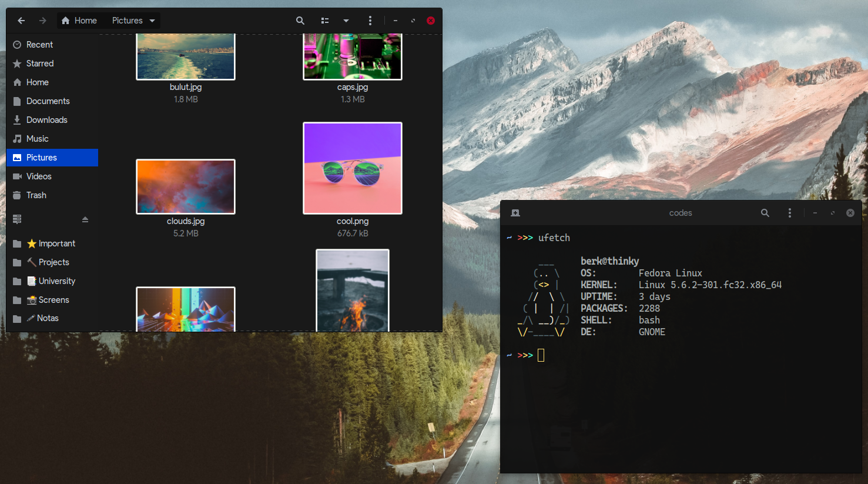Open the Important bookmark folder
Viewport: 868px width, 484px height.
click(52, 243)
